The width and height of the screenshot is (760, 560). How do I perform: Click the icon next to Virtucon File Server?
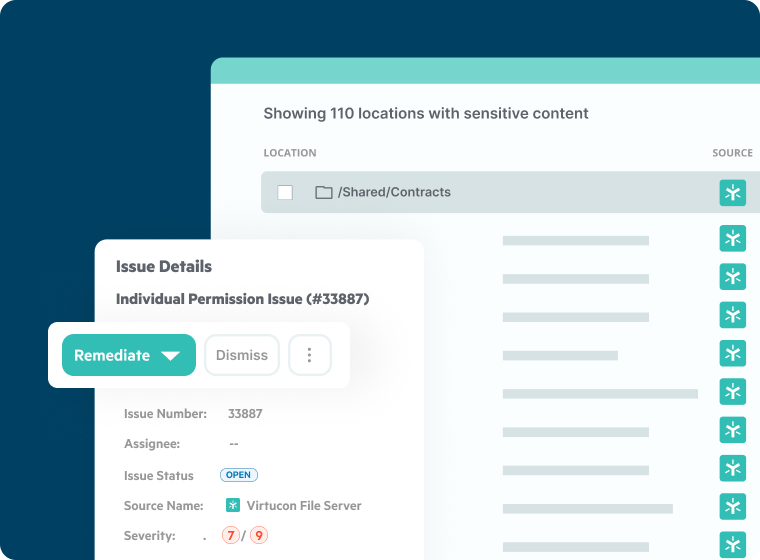click(x=233, y=506)
